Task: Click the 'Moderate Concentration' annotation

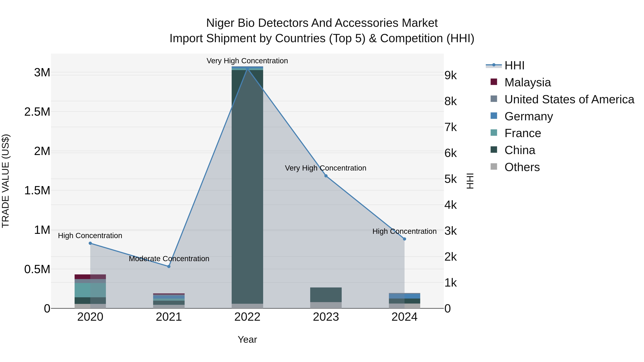Action: tap(169, 259)
